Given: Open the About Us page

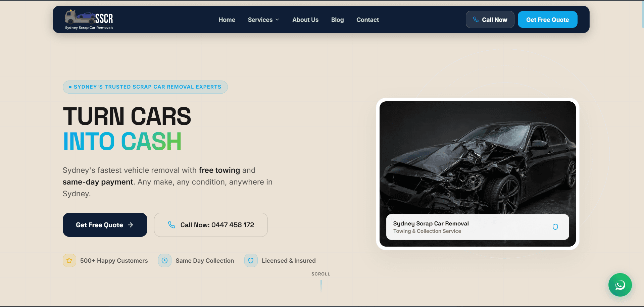Looking at the screenshot, I should click(305, 20).
